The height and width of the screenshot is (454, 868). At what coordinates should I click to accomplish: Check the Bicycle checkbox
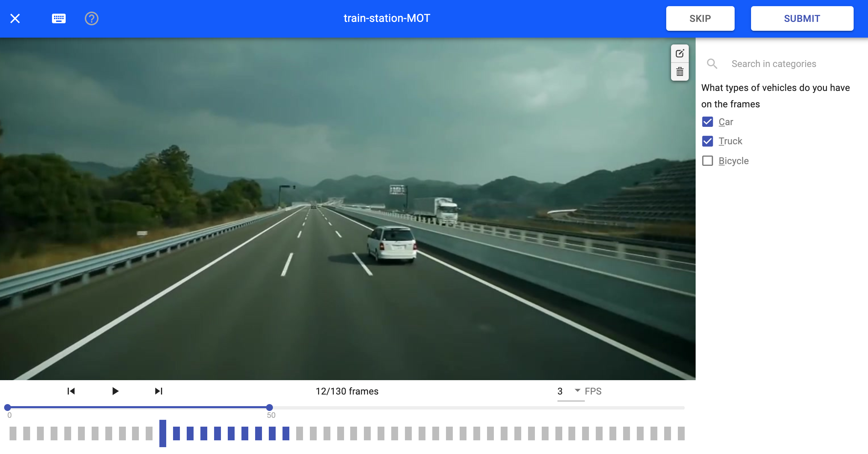tap(707, 161)
